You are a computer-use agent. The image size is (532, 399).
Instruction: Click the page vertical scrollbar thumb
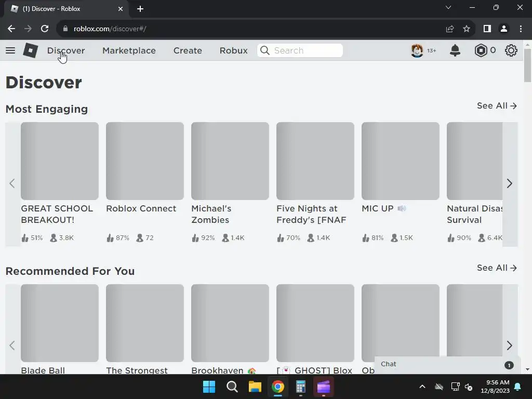click(x=527, y=65)
